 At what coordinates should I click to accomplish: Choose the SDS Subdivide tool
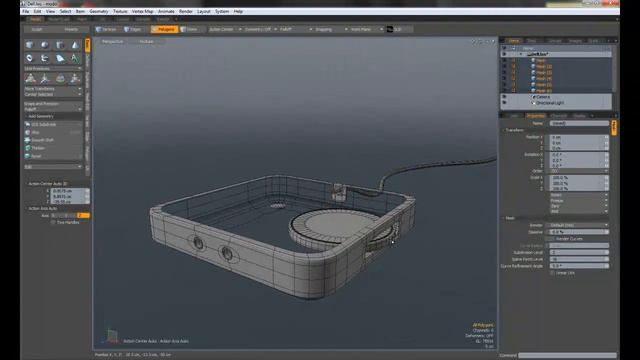53,124
